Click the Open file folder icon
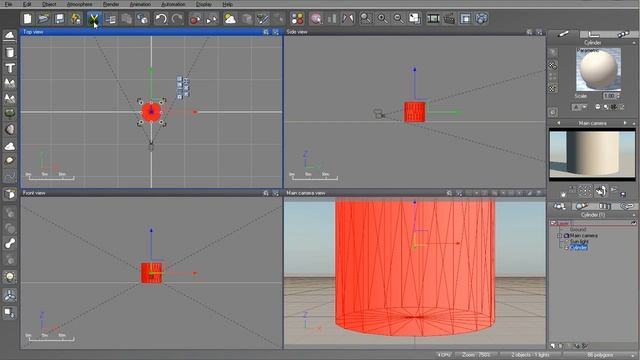The width and height of the screenshot is (640, 360). coord(43,19)
